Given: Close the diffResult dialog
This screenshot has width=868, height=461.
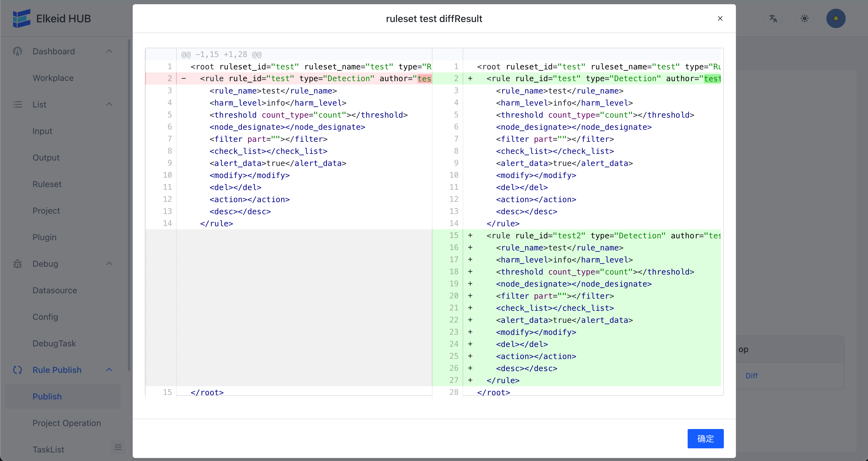Looking at the screenshot, I should (720, 18).
